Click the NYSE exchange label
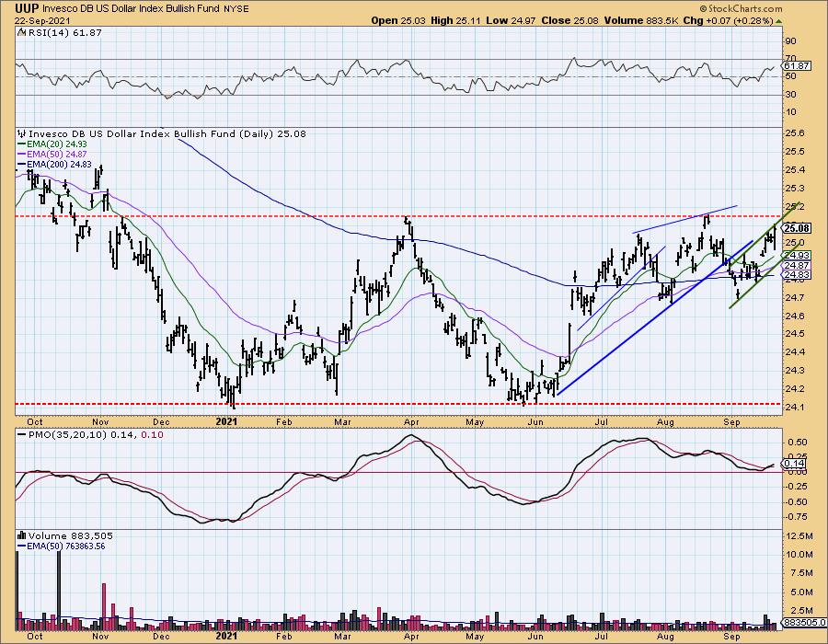Image resolution: width=828 pixels, height=644 pixels. point(236,9)
